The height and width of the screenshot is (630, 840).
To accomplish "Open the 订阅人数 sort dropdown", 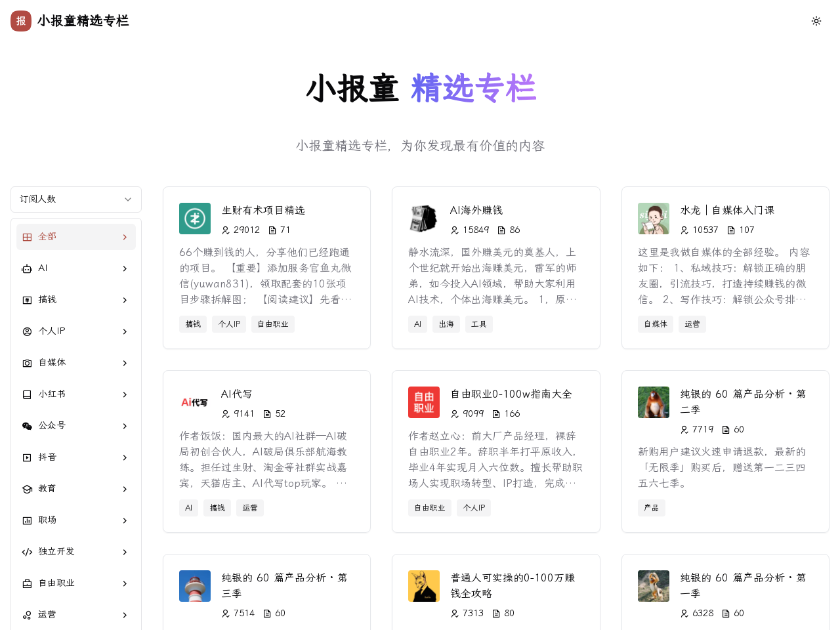I will click(76, 199).
